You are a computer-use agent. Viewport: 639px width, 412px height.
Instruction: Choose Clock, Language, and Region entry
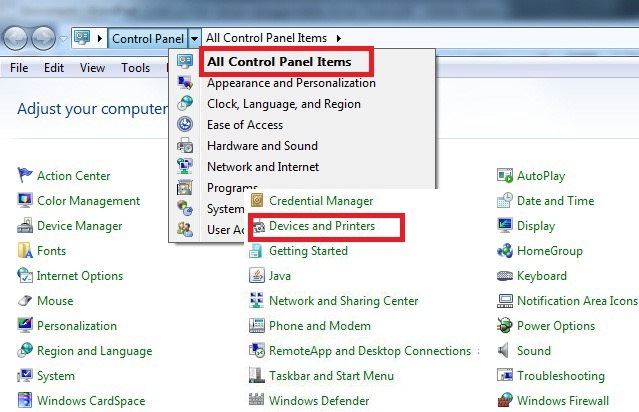tap(284, 104)
